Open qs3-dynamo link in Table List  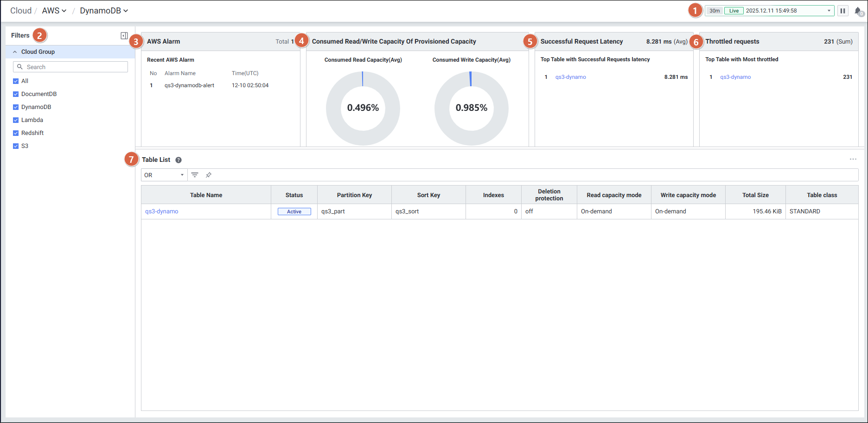click(x=161, y=211)
